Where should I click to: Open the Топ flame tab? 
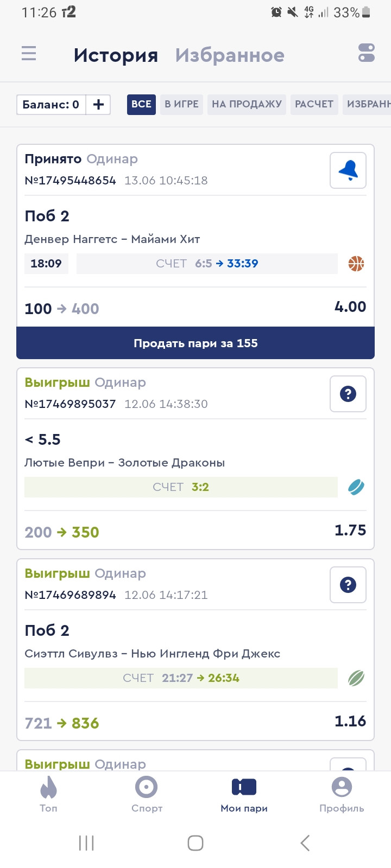click(48, 794)
